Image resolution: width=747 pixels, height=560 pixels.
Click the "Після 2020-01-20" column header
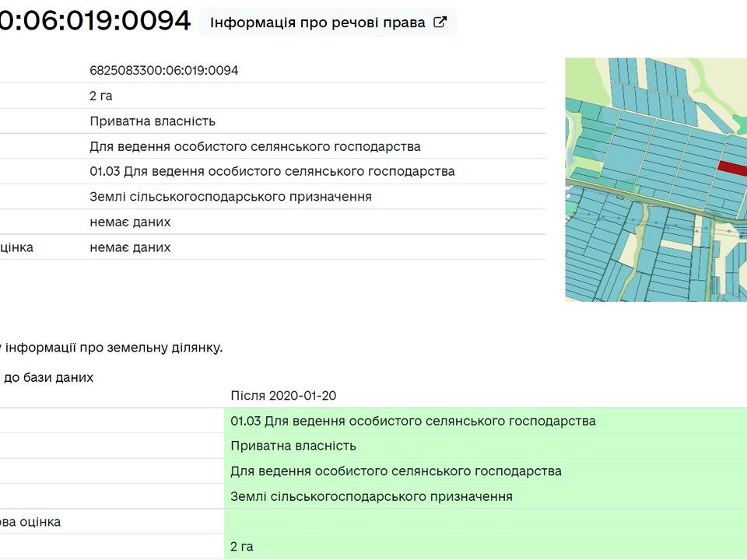(x=283, y=396)
